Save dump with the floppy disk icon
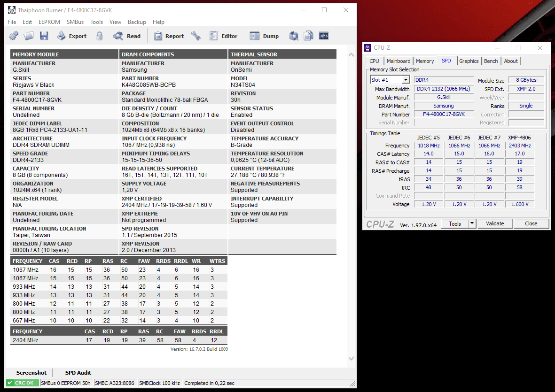This screenshot has width=555, height=392. coord(44,36)
